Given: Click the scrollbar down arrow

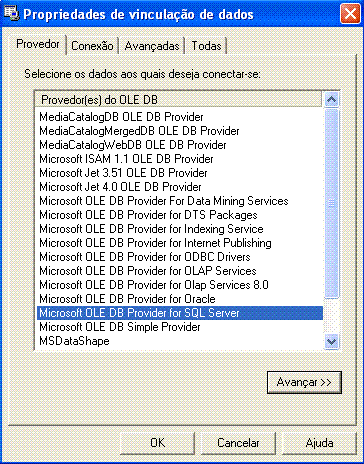Looking at the screenshot, I should (331, 341).
